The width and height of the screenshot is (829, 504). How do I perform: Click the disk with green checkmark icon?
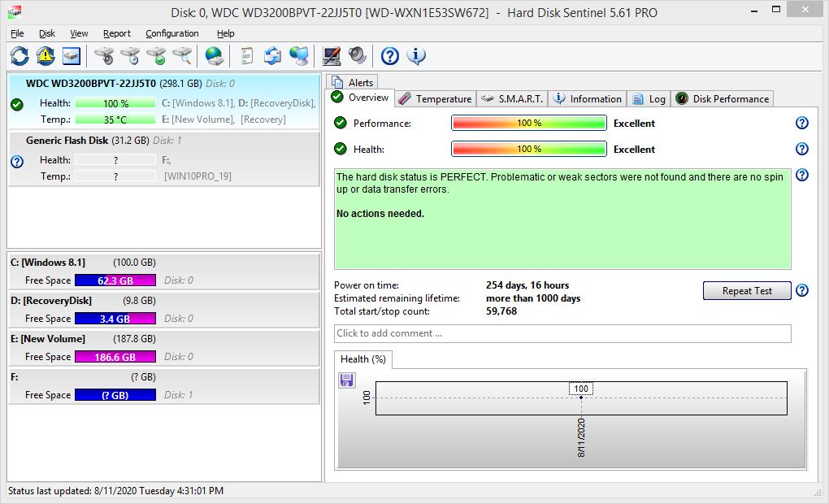click(x=156, y=55)
